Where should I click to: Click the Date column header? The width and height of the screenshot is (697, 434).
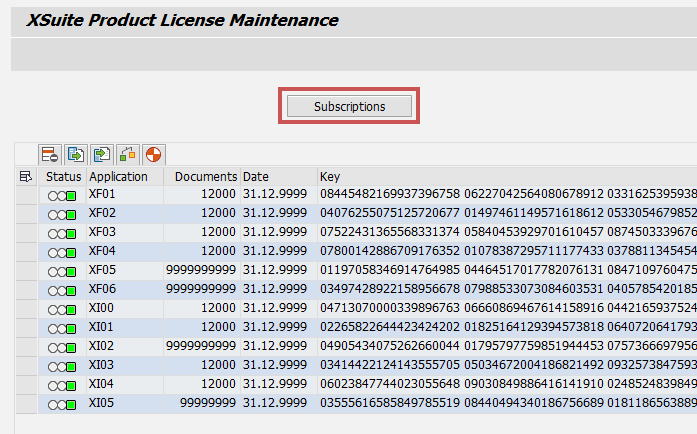(256, 177)
